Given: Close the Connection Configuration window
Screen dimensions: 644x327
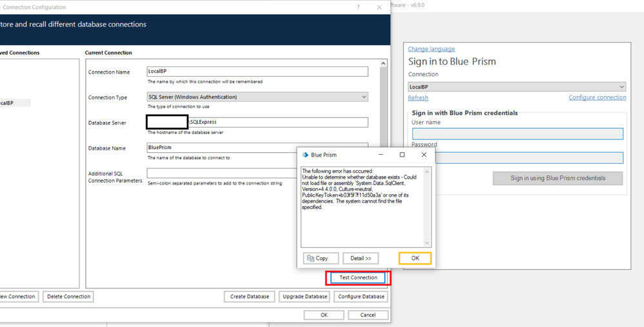Looking at the screenshot, I should coord(380,7).
